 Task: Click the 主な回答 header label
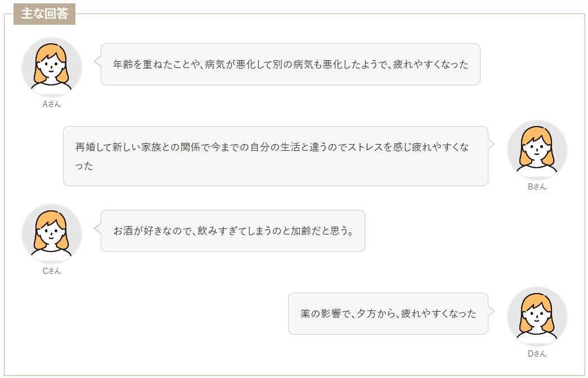44,14
